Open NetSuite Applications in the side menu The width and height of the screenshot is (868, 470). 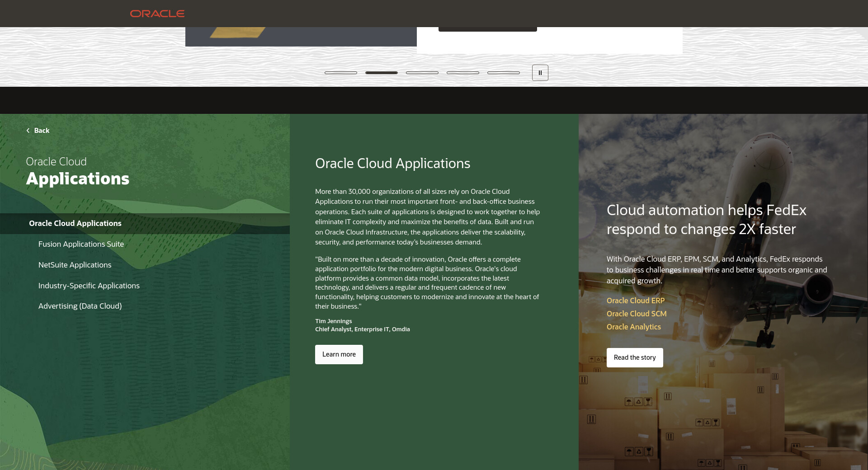[x=75, y=265]
